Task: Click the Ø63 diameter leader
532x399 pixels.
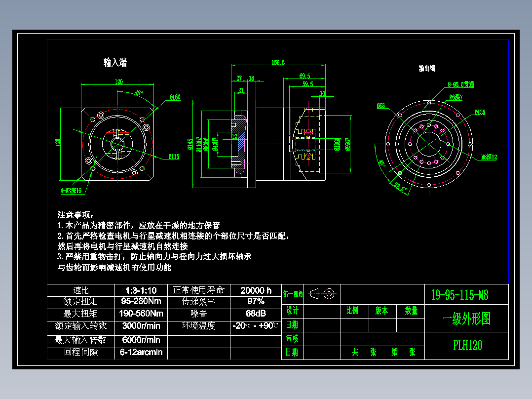Action: (380, 104)
